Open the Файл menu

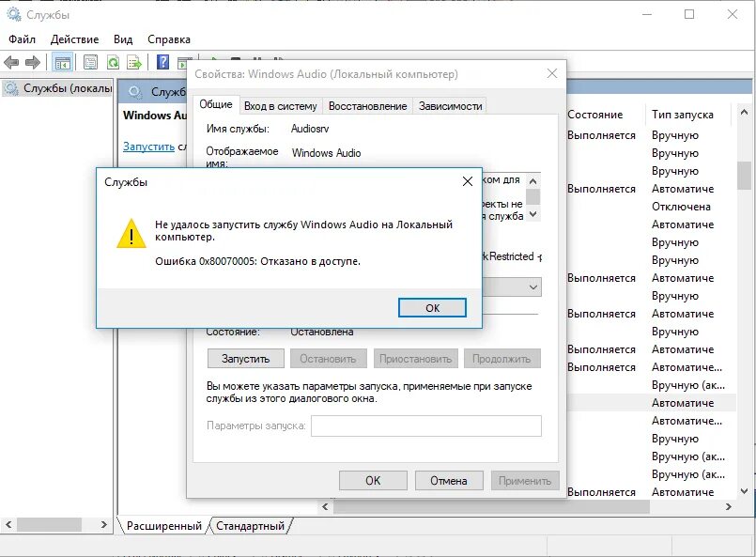tap(23, 39)
